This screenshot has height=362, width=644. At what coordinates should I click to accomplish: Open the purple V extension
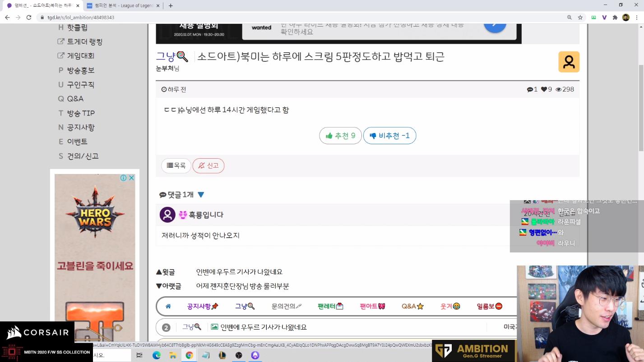[x=604, y=17]
